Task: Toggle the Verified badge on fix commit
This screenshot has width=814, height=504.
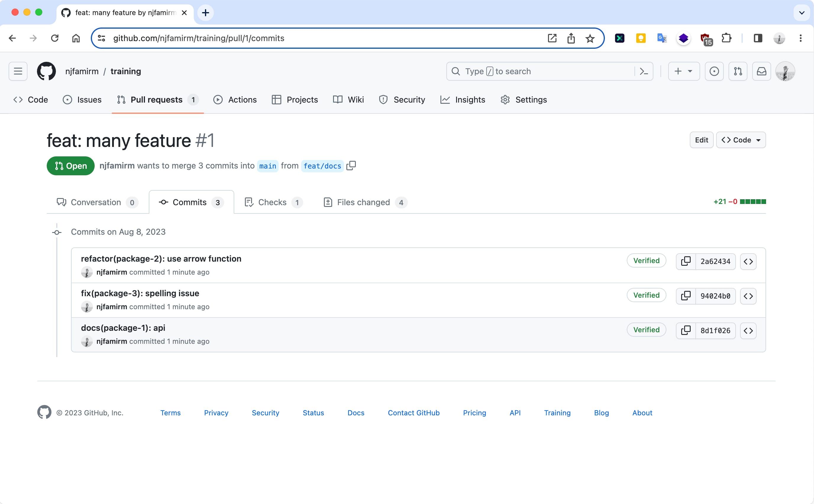Action: pos(647,295)
